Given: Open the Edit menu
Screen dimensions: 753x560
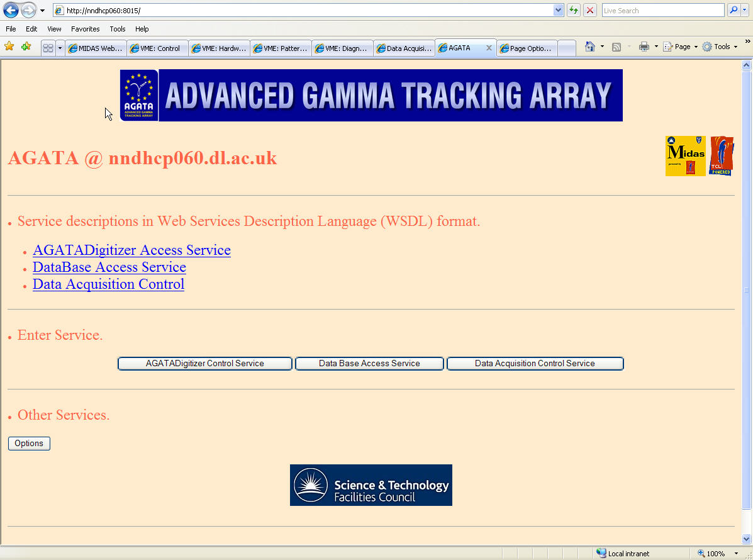Looking at the screenshot, I should point(31,29).
